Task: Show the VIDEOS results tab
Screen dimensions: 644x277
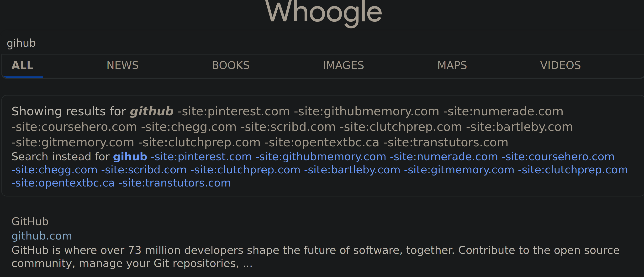Action: [x=560, y=65]
